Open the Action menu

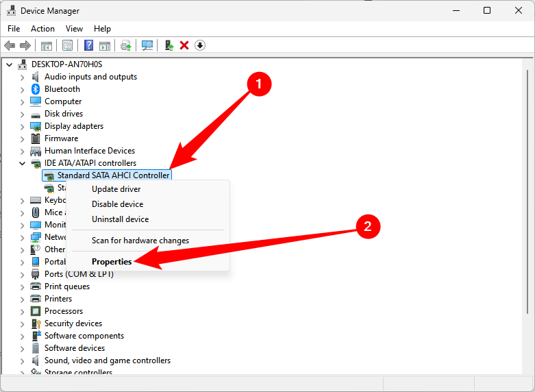(x=42, y=29)
